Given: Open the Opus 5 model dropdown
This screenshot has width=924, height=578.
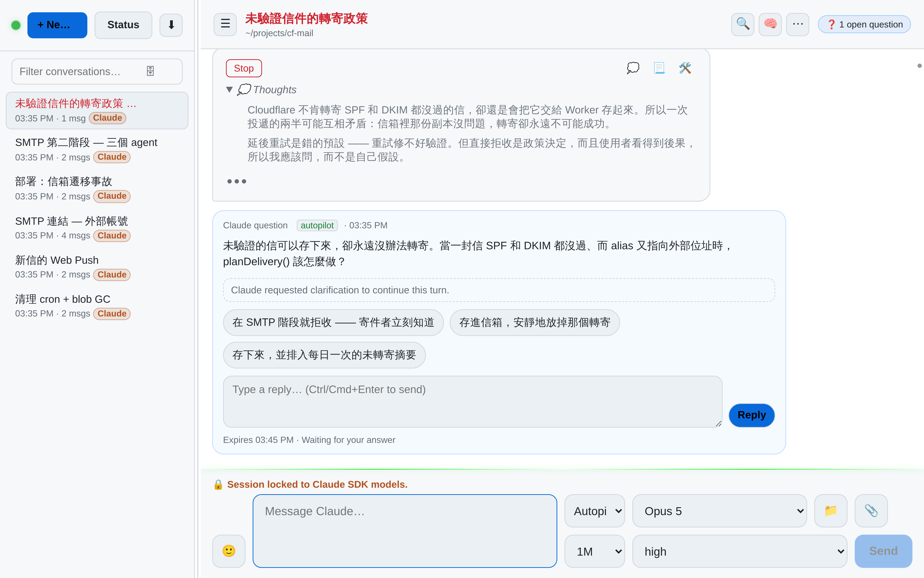Looking at the screenshot, I should coord(719,511).
